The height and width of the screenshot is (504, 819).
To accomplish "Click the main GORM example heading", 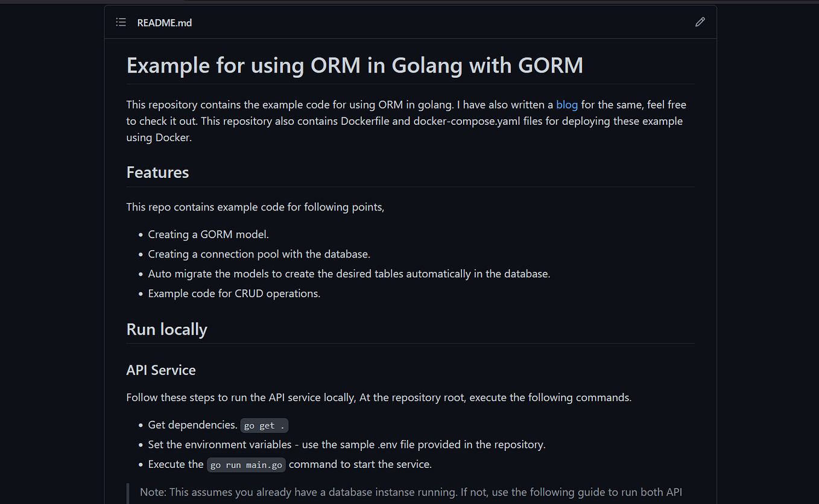I will pos(354,65).
